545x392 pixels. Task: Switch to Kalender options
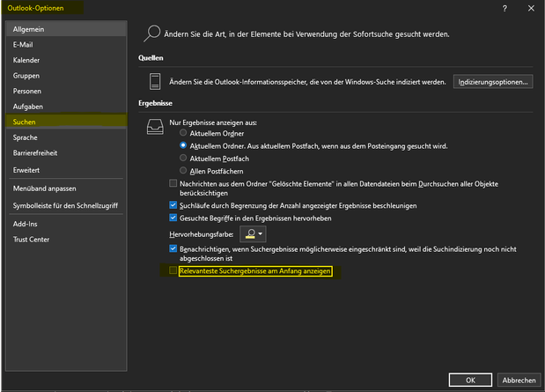point(66,60)
